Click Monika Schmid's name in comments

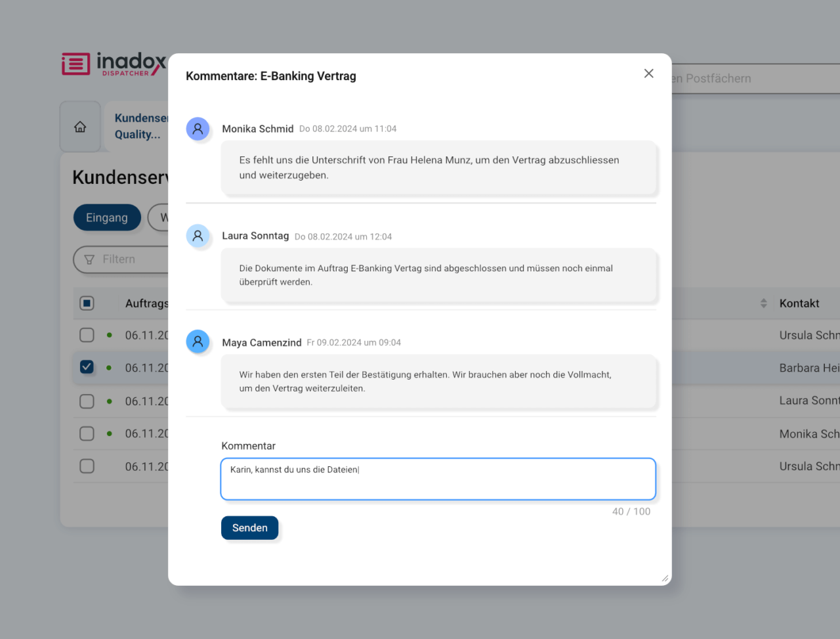tap(258, 129)
